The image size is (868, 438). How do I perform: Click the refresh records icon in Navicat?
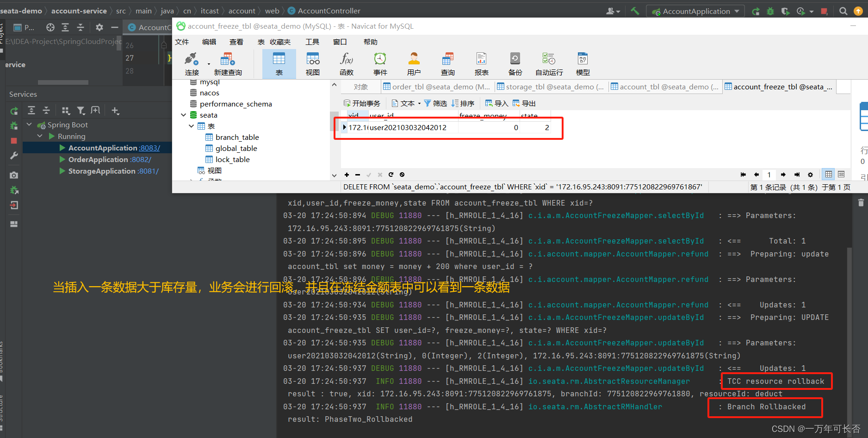tap(391, 175)
